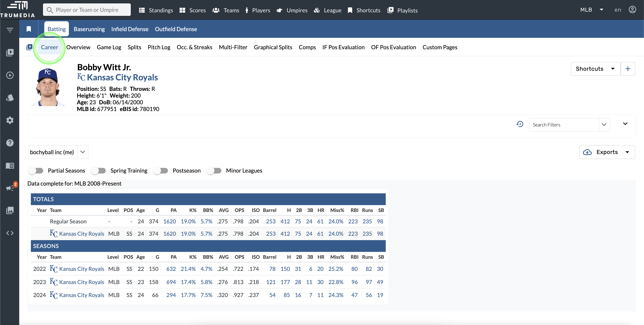Open the Search Filters combo box
Viewport: 644px width, 325px height.
(x=564, y=125)
